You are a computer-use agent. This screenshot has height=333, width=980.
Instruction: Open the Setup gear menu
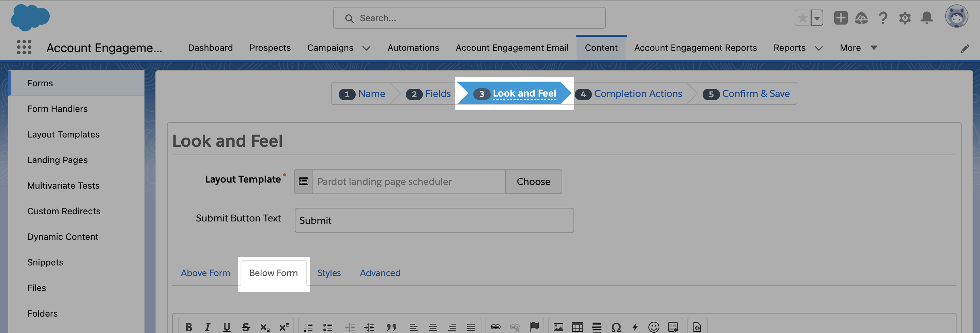pos(905,18)
